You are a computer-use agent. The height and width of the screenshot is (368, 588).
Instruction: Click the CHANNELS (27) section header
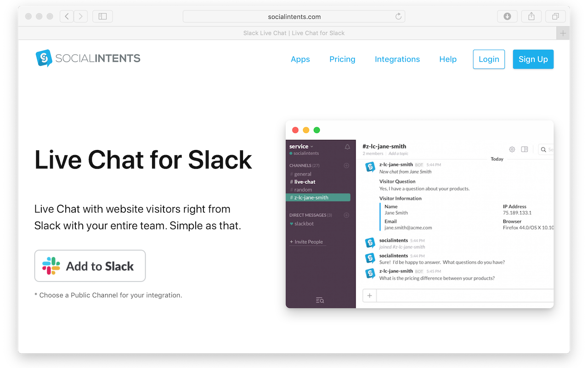(305, 166)
